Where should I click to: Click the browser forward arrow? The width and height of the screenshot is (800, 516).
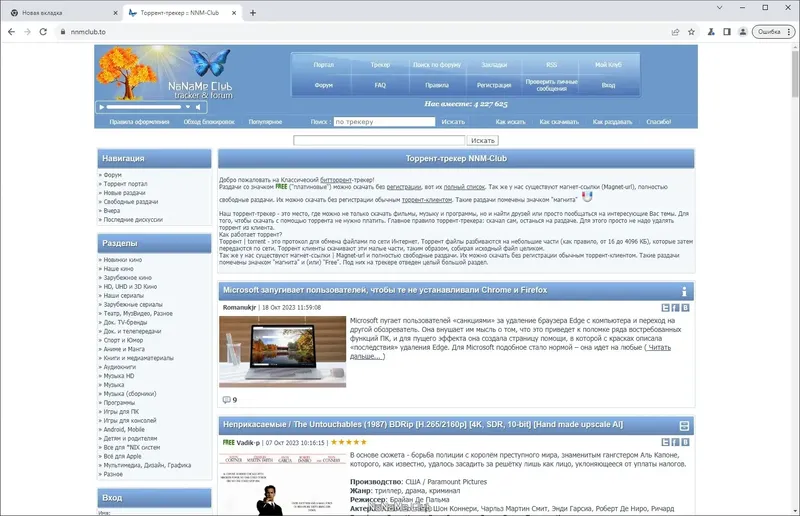(27, 32)
